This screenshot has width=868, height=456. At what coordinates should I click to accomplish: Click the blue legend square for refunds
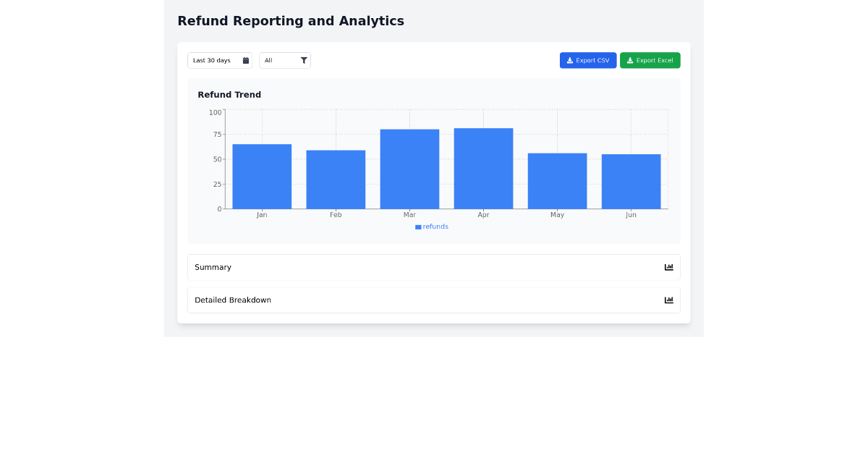417,227
